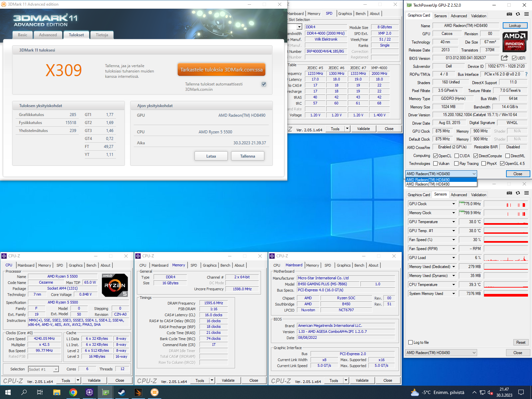The image size is (532, 399).
Task: Toggle the CUDA checkbox
Action: point(457,156)
